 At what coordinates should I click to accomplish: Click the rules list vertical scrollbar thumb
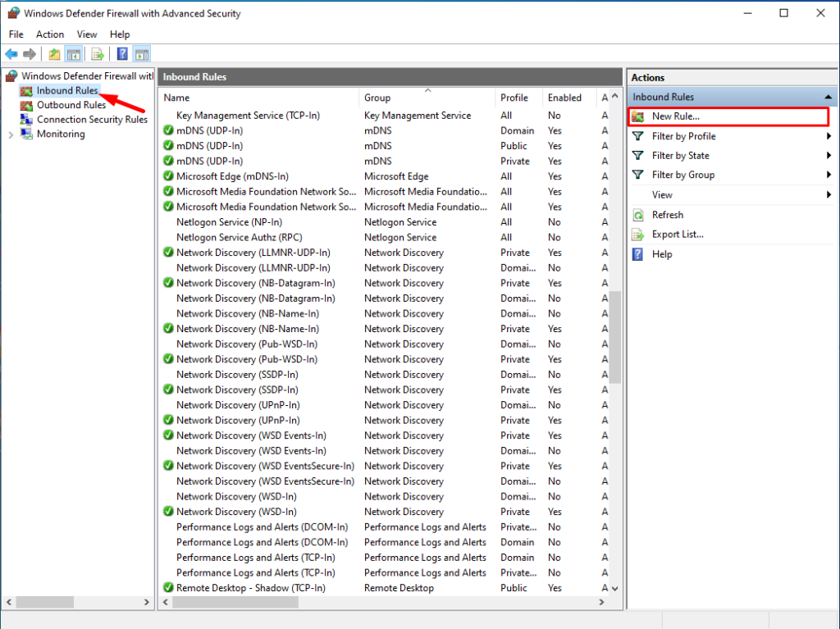(x=615, y=338)
